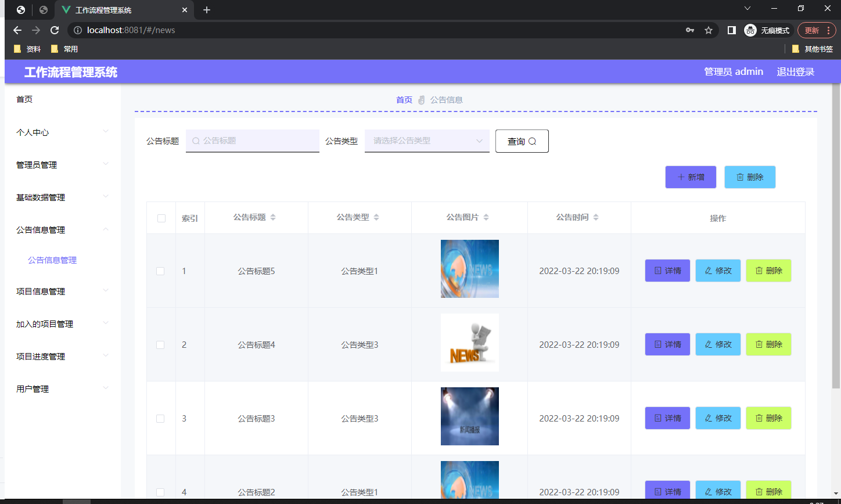Check the row for 公告标题2
The width and height of the screenshot is (841, 504).
(160, 492)
